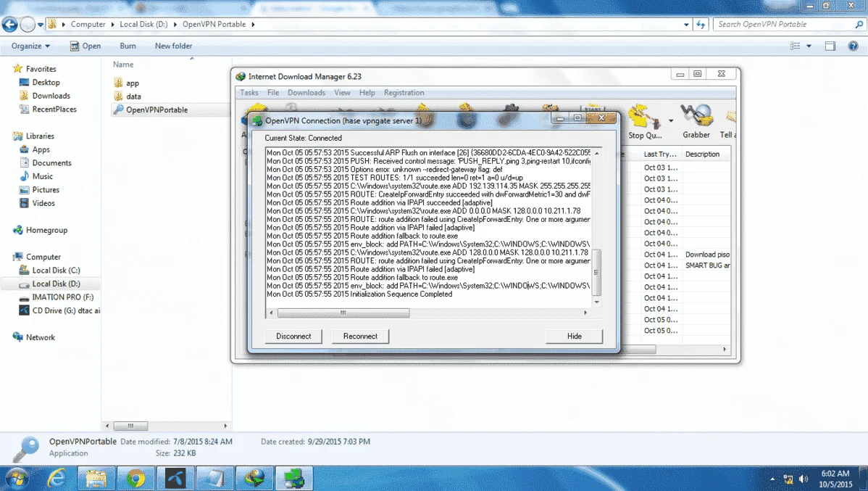Click Open in the Explorer toolbar

point(85,46)
